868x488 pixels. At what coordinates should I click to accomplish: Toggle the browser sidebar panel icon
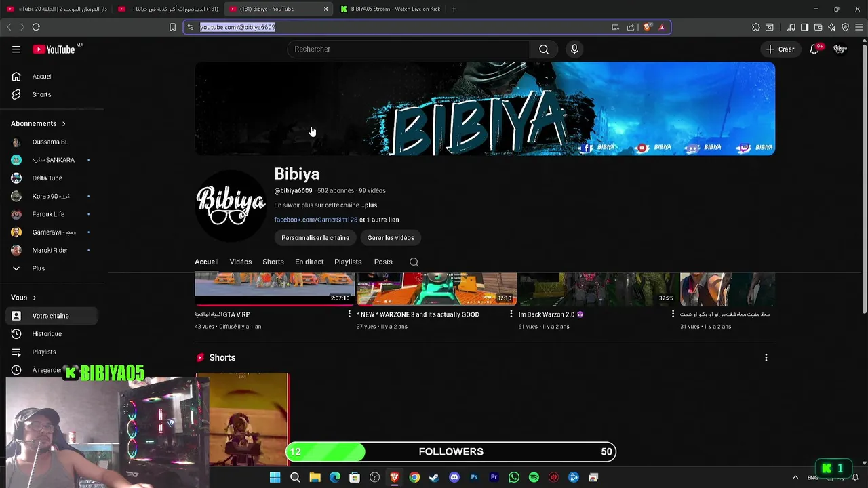(x=804, y=27)
